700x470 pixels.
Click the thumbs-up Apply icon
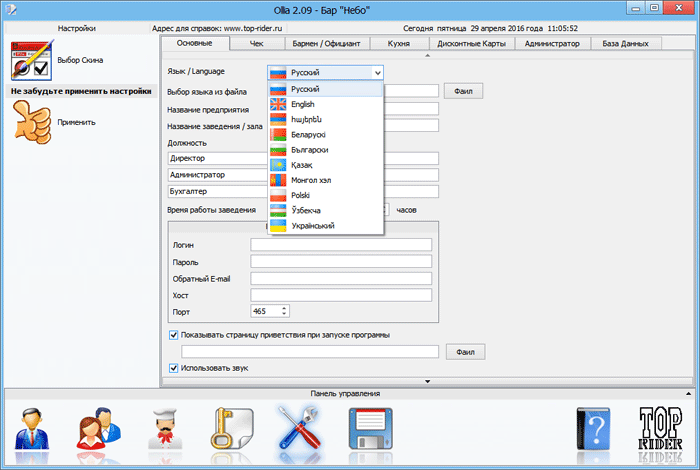pos(28,122)
